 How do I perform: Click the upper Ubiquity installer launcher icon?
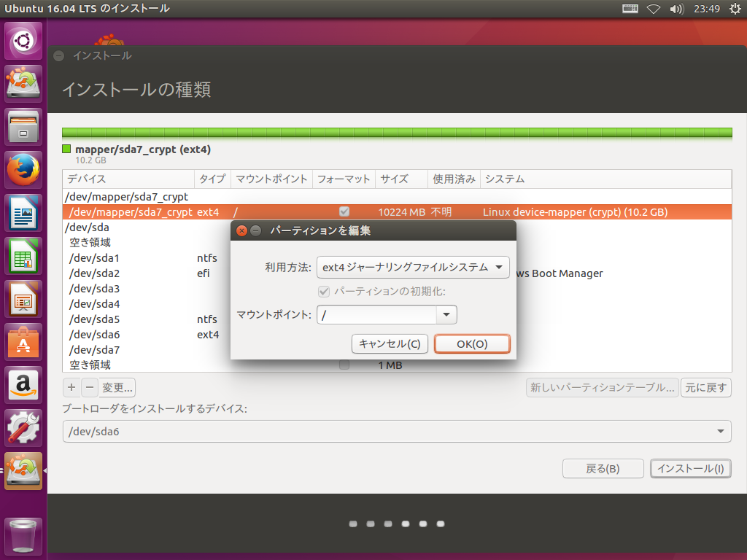point(23,83)
